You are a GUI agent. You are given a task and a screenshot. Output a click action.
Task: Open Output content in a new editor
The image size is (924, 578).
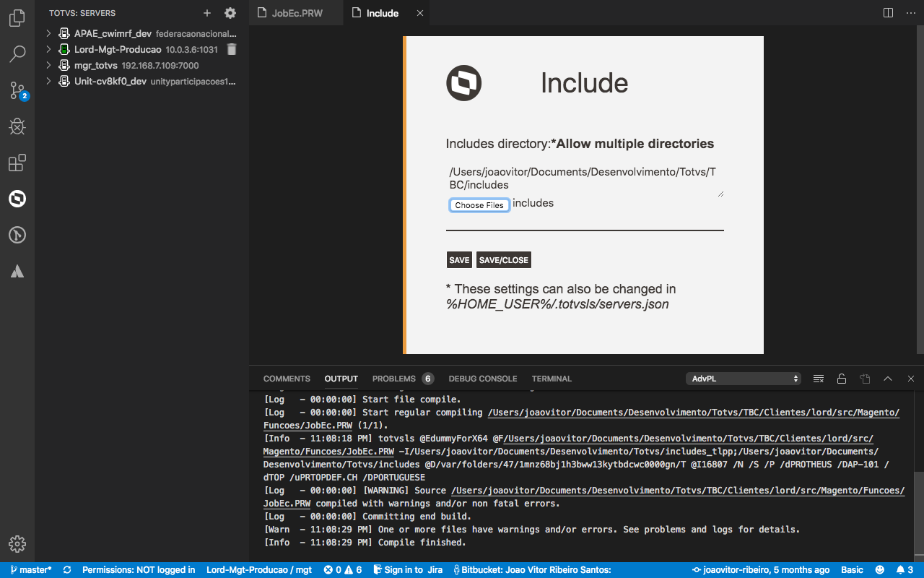click(865, 378)
